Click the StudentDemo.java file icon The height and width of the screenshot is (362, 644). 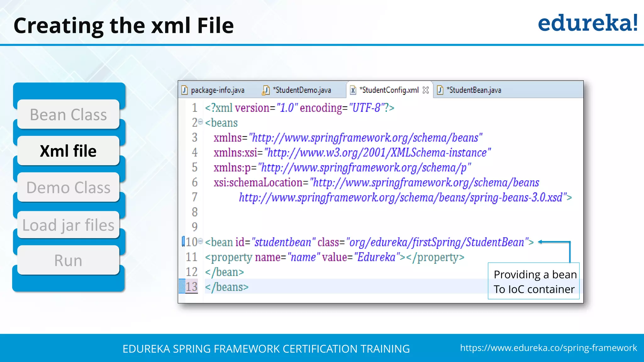coord(266,90)
